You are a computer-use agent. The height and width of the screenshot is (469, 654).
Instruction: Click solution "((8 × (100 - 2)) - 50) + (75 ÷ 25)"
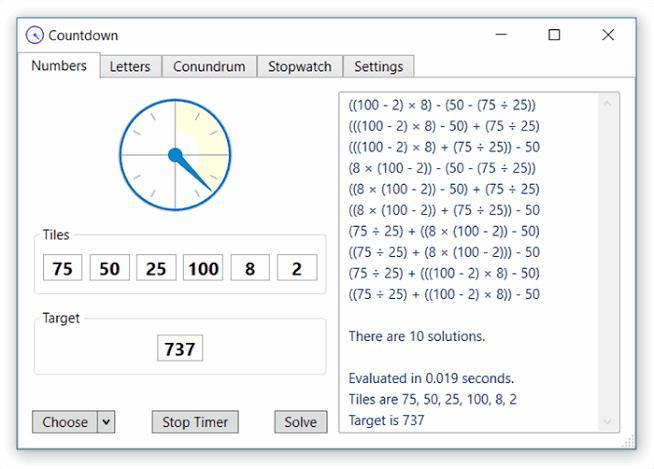444,189
